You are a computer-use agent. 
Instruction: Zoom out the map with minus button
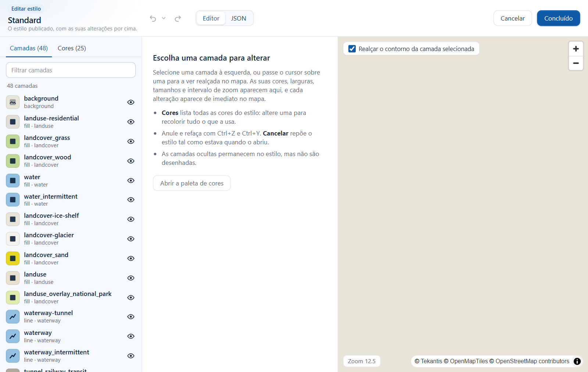coord(576,63)
